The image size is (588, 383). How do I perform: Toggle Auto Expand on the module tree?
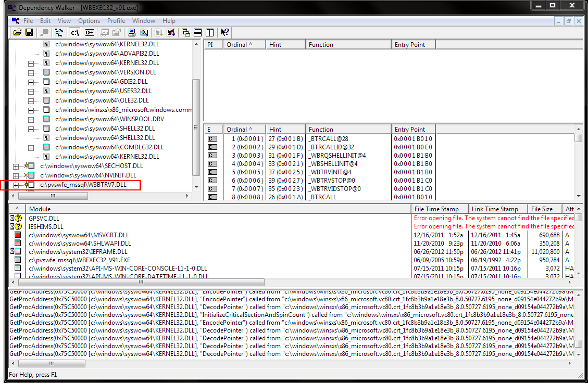click(x=59, y=32)
